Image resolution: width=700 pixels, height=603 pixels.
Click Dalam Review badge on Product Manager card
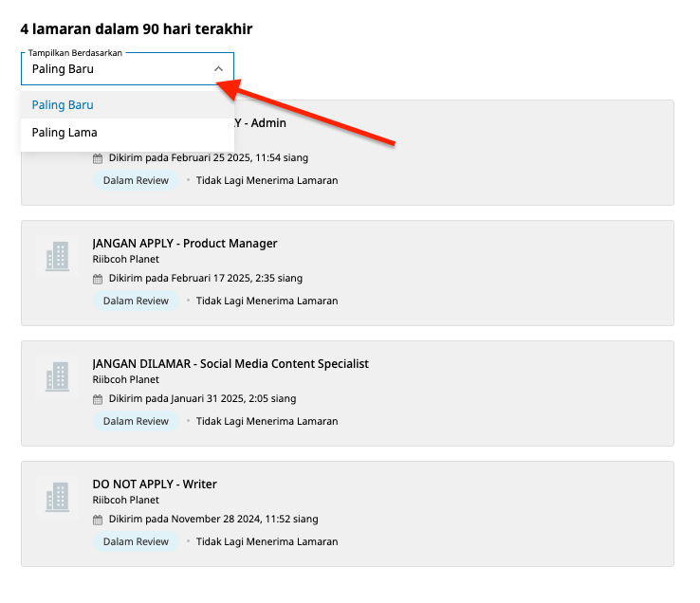coord(136,301)
